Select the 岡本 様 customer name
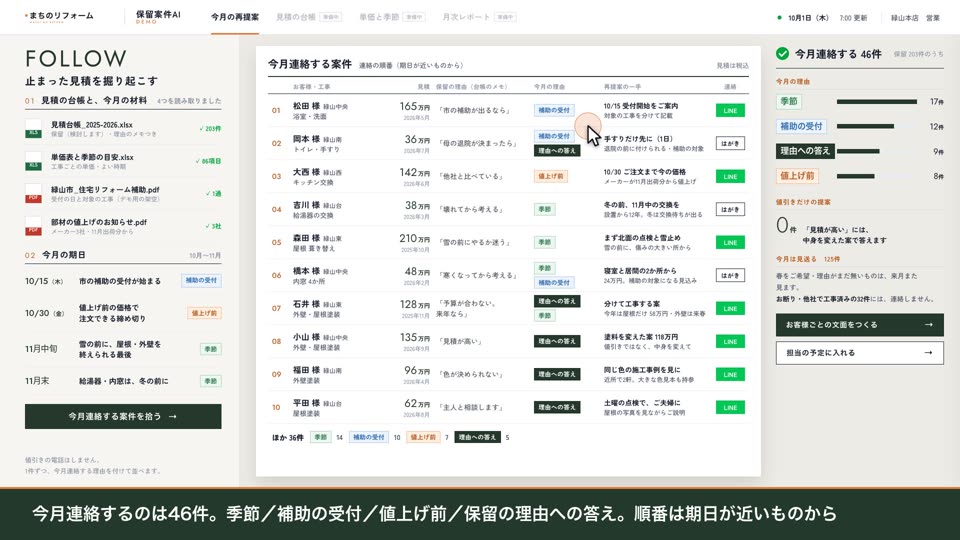960x540 pixels. pos(306,139)
